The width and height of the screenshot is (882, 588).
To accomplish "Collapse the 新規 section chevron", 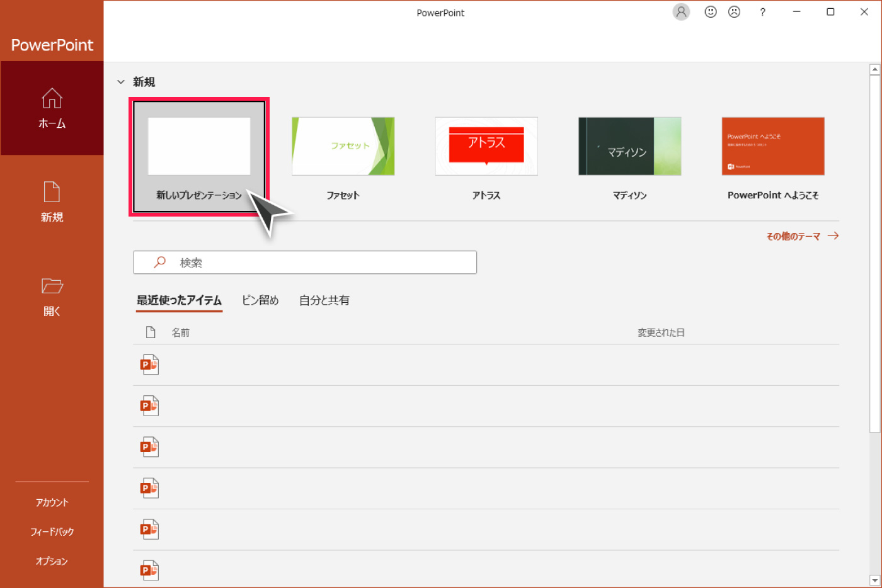I will click(121, 82).
